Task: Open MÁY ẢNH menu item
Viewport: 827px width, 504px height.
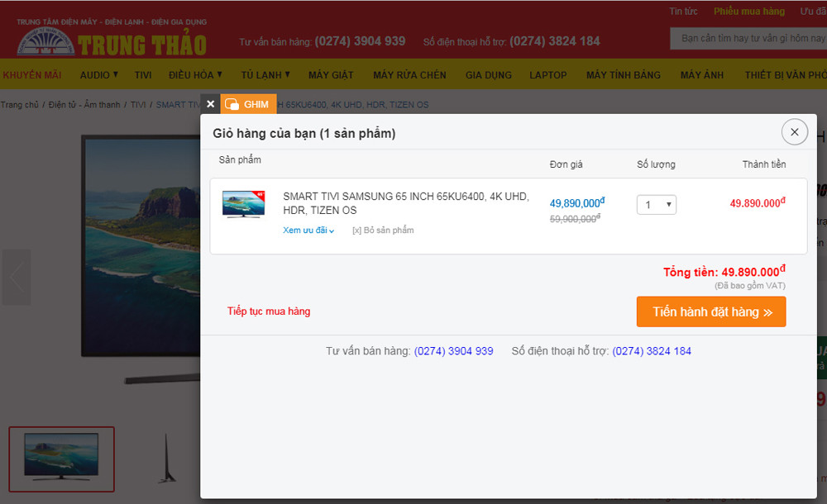Action: coord(702,75)
